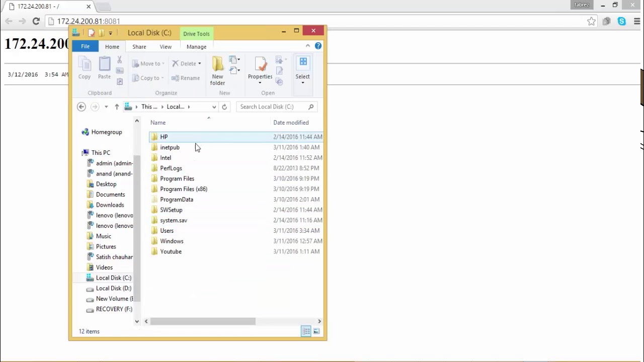Select the Windows folder
644x362 pixels.
[172, 241]
